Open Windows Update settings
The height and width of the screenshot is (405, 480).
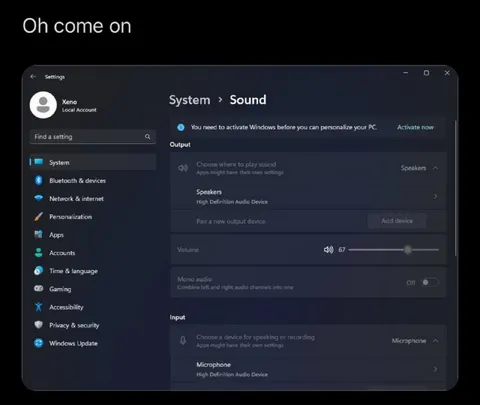[93, 343]
